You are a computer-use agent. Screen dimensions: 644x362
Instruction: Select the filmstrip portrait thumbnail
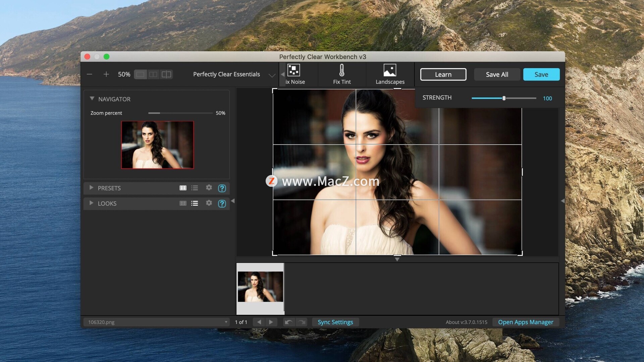(260, 287)
